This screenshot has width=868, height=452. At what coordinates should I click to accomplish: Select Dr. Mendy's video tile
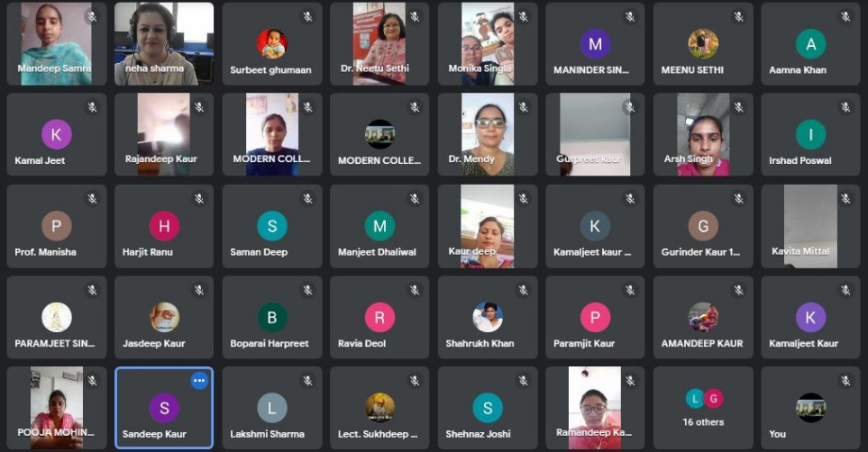pyautogui.click(x=487, y=134)
